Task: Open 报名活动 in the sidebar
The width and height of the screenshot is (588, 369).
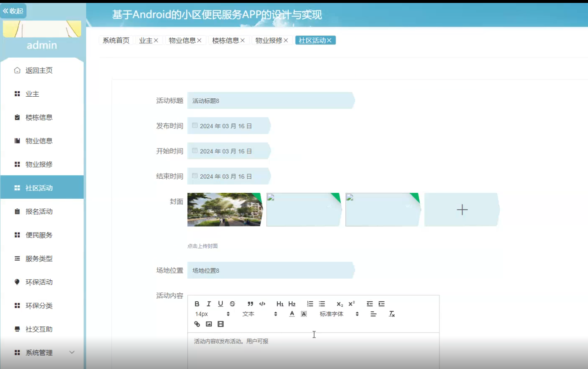Action: point(42,211)
